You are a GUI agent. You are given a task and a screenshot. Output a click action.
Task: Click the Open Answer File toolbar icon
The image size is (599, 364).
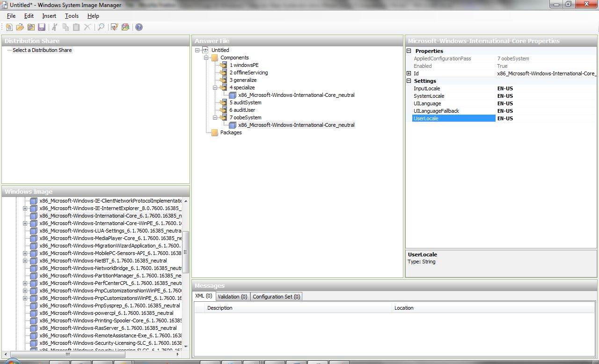pos(20,27)
